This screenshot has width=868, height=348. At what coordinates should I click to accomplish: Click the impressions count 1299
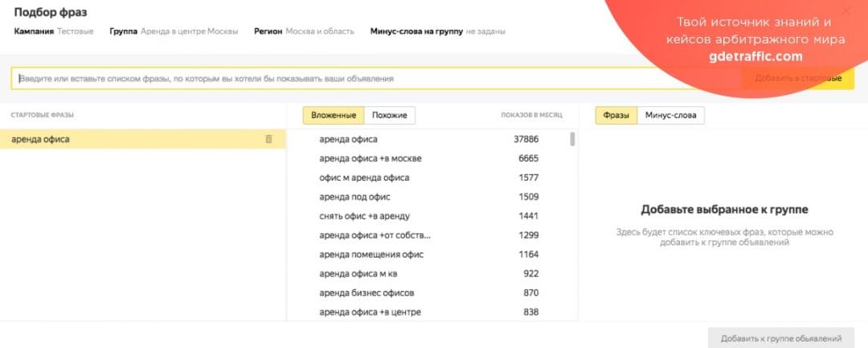(528, 235)
